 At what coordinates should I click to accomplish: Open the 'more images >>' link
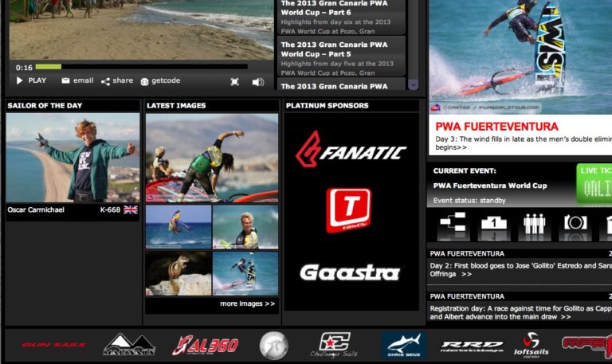click(x=248, y=303)
